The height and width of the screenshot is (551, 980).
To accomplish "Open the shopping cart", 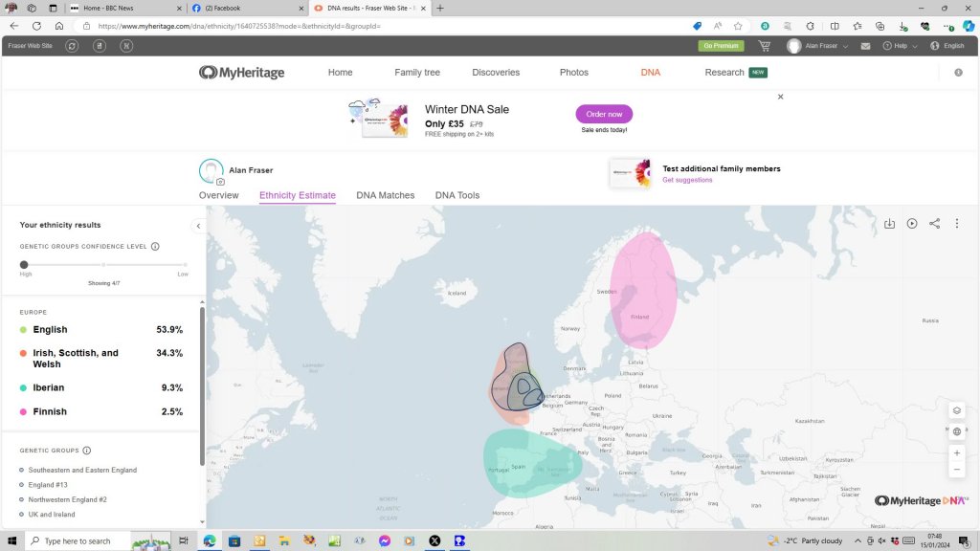I will [x=764, y=46].
